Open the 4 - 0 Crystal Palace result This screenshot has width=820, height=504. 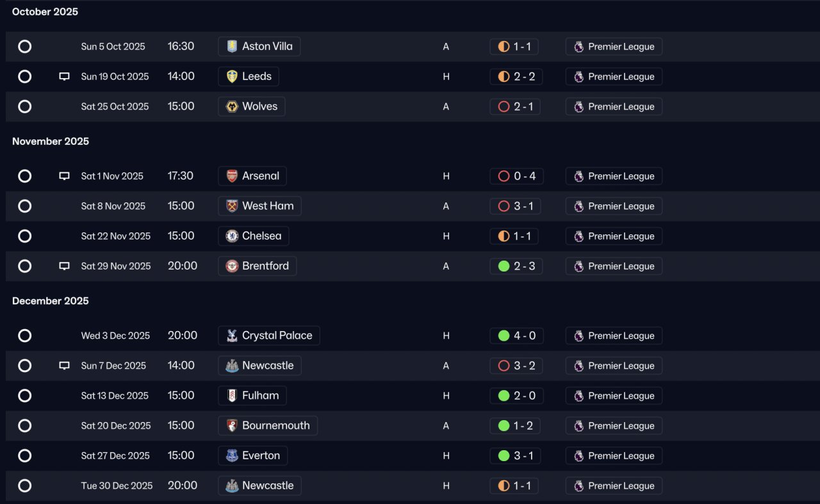click(516, 336)
